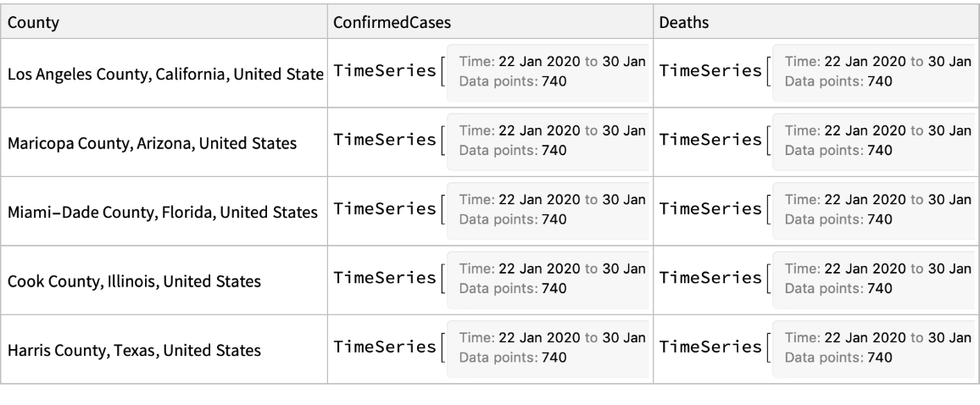Screen dimensions: 980x405
Task: Open Maricopa County ConfirmedCases TimeSeries summary box
Action: [x=548, y=141]
